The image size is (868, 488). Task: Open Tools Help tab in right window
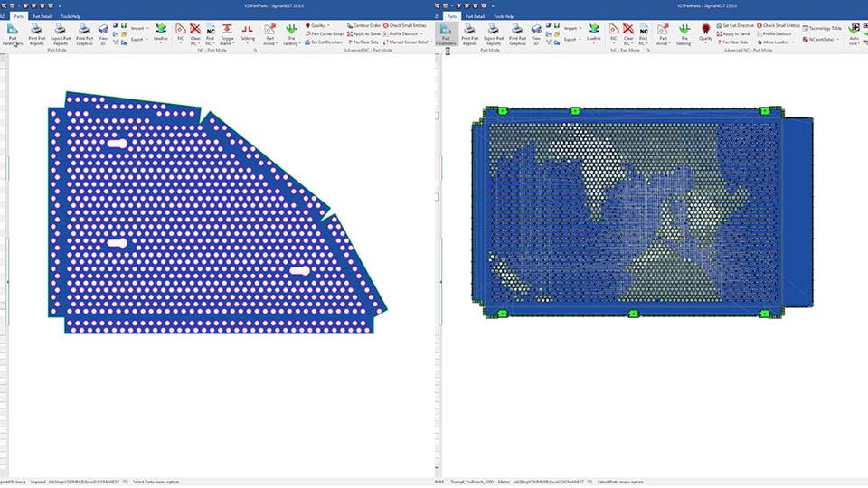[505, 16]
